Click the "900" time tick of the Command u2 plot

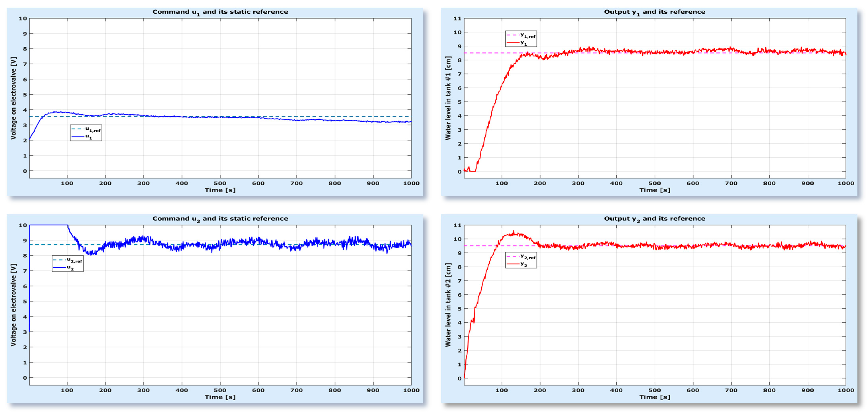(x=373, y=390)
